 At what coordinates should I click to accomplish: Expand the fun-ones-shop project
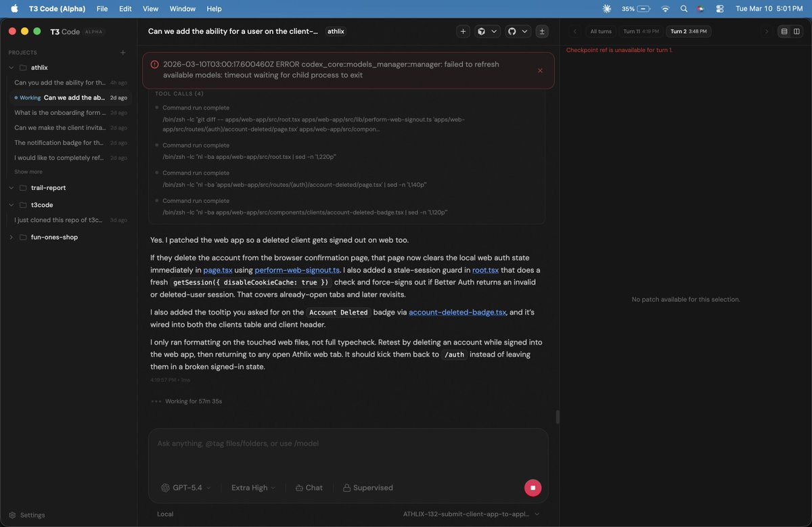tap(12, 237)
